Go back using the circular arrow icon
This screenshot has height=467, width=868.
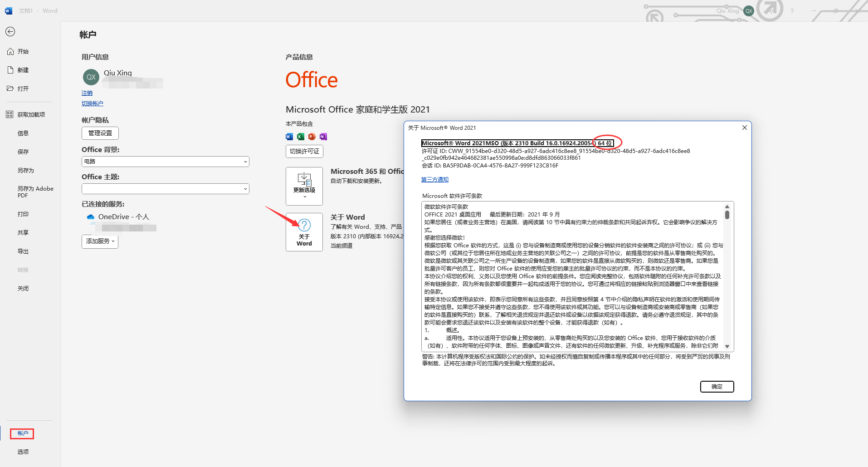click(10, 31)
